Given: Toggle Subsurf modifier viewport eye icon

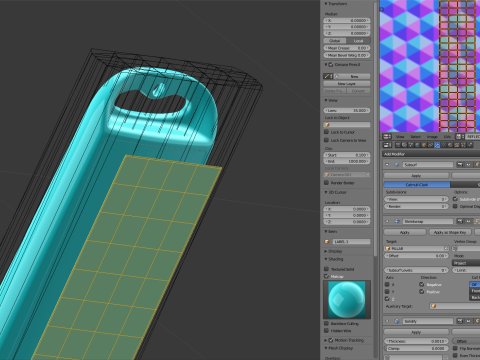Looking at the screenshot, I should (468, 164).
